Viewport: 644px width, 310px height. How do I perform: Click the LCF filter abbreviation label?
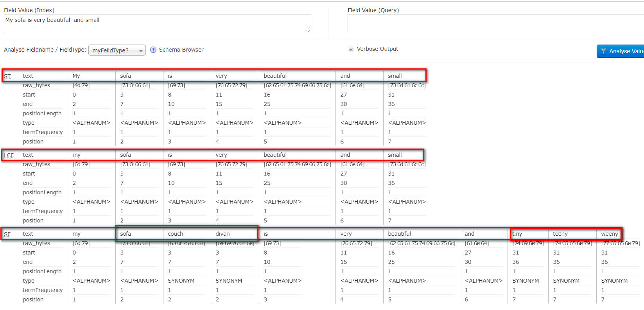[9, 155]
